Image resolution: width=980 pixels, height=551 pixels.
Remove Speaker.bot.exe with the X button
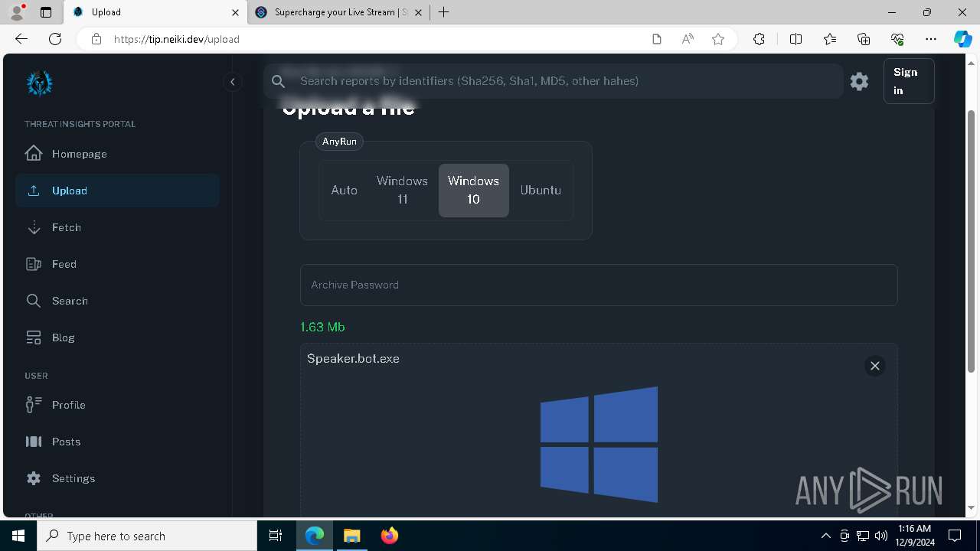click(x=874, y=366)
